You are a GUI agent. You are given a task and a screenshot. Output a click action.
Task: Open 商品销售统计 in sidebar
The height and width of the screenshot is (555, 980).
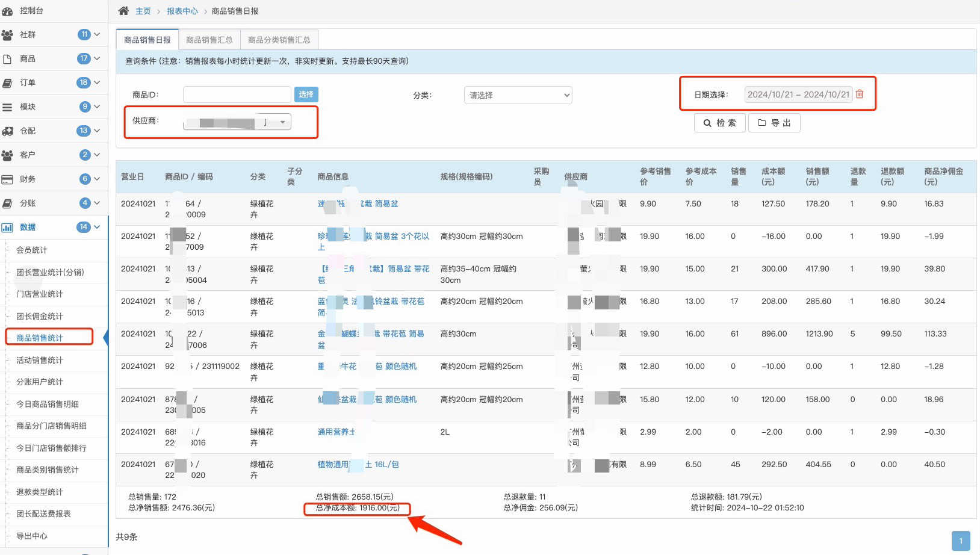pyautogui.click(x=40, y=338)
